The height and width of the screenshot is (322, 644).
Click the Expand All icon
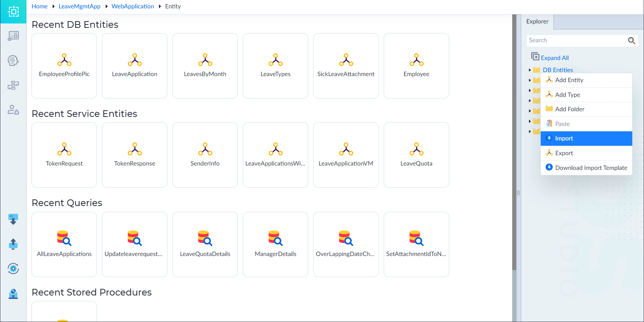coord(535,57)
